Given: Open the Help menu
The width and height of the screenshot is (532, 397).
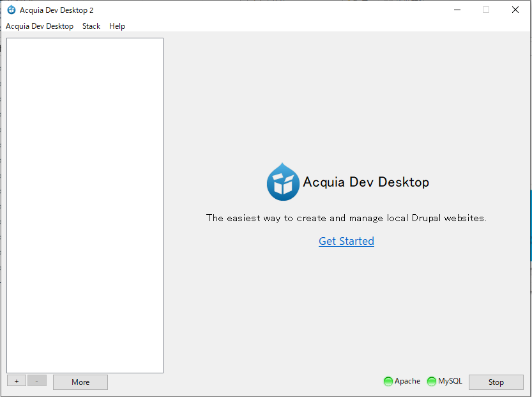Looking at the screenshot, I should 117,26.
